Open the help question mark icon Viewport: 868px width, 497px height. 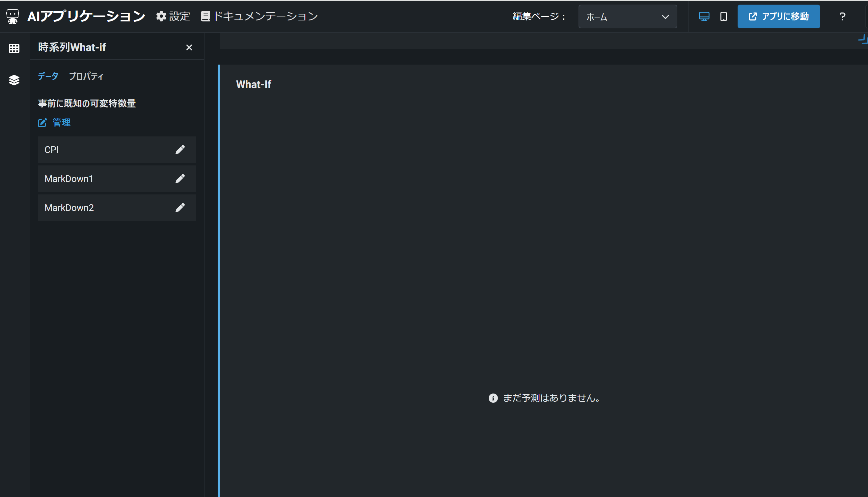pyautogui.click(x=842, y=16)
